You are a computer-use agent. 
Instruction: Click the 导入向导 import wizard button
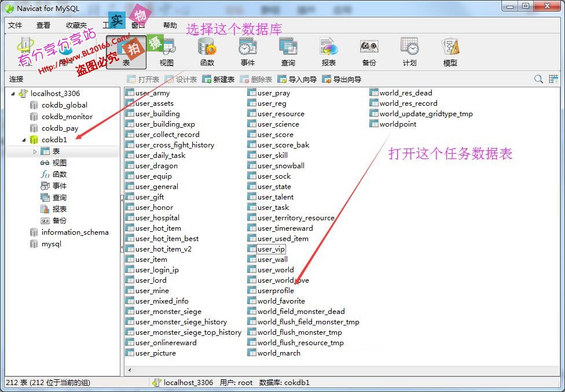click(x=298, y=79)
